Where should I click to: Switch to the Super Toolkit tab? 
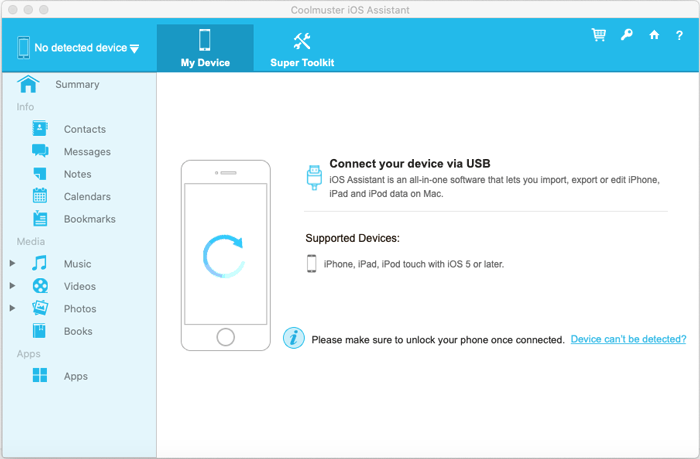[x=302, y=48]
